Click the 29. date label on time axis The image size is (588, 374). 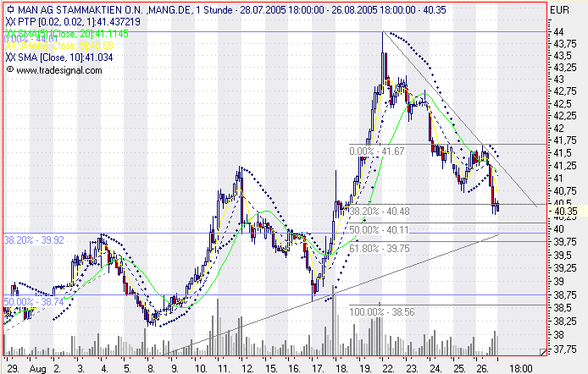pyautogui.click(x=13, y=368)
